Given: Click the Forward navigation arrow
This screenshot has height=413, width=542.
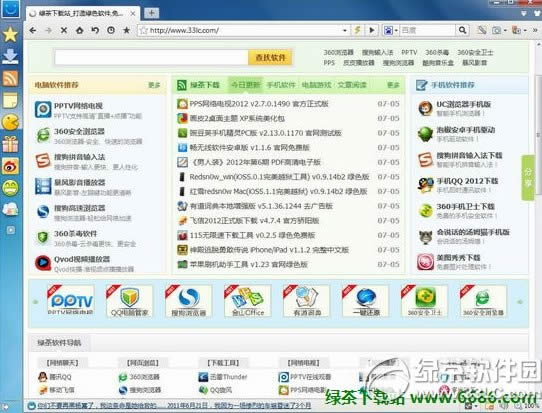Looking at the screenshot, I should tap(49, 30).
